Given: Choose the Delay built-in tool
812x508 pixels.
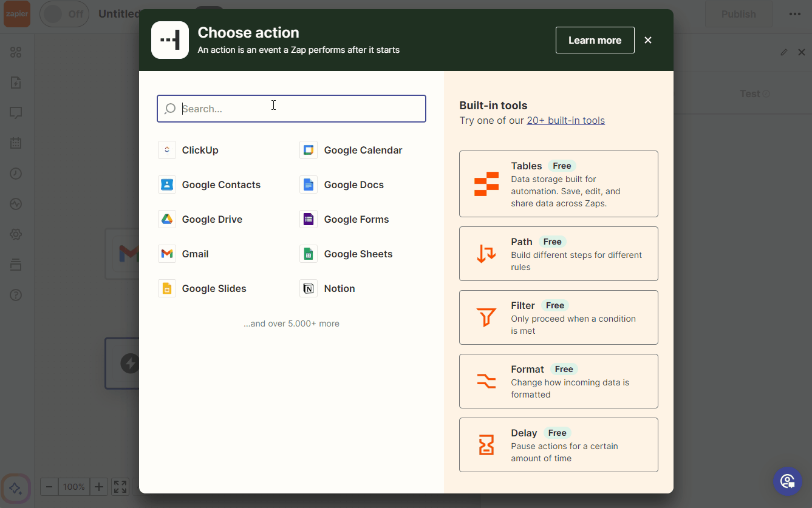Looking at the screenshot, I should coord(559,445).
